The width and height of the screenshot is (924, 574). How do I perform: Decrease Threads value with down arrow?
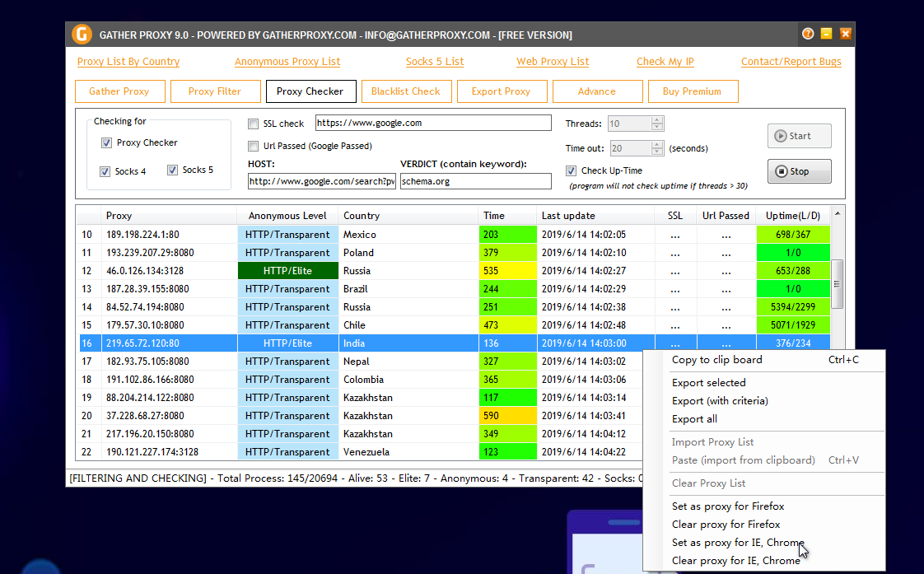[657, 127]
